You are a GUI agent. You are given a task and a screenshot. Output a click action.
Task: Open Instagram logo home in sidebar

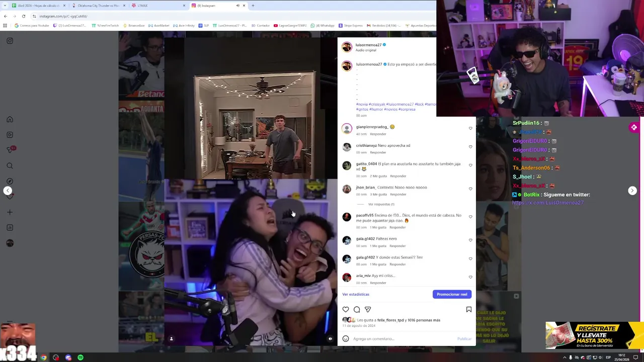(10, 41)
